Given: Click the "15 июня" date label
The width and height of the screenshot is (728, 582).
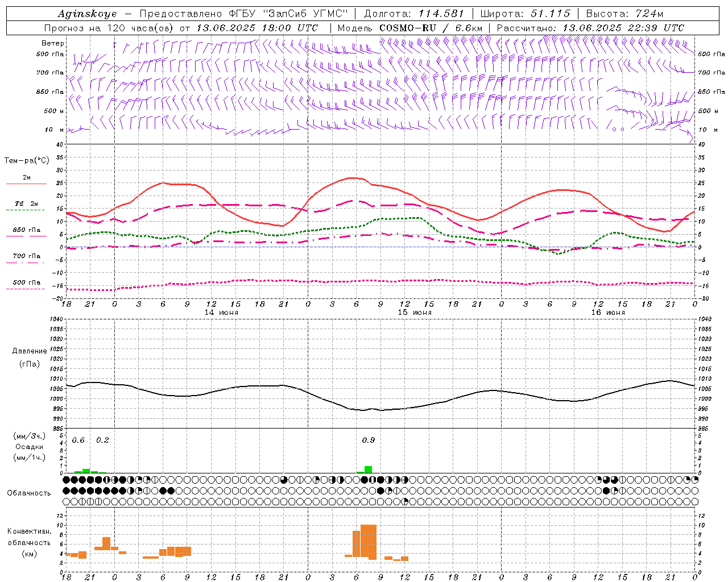Looking at the screenshot, I should (x=415, y=313).
